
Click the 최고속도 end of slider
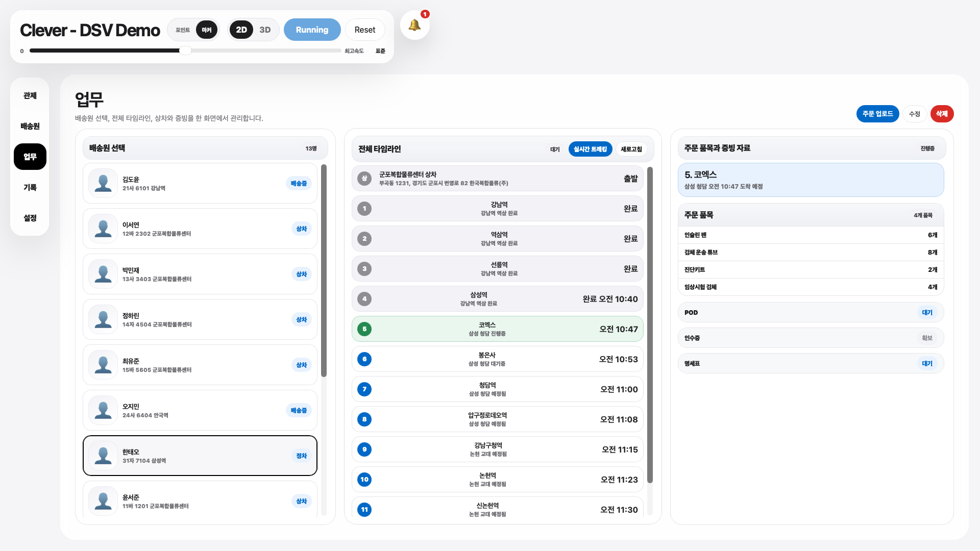coord(354,51)
